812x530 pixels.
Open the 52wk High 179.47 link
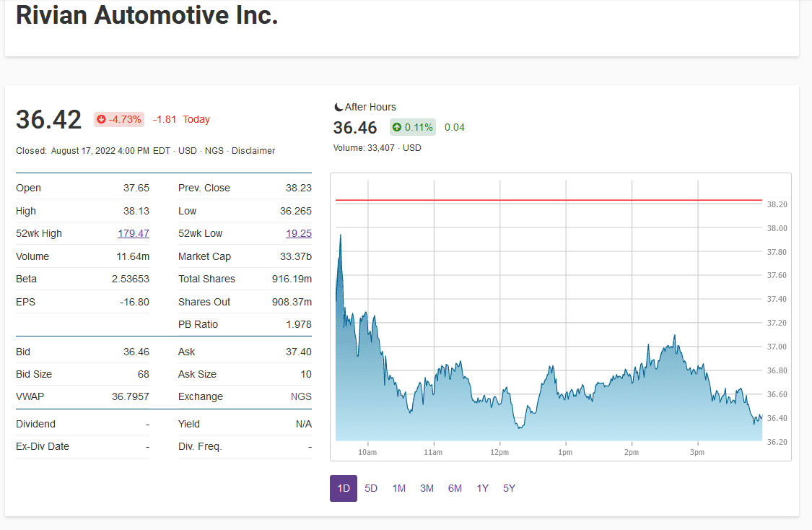coord(133,233)
